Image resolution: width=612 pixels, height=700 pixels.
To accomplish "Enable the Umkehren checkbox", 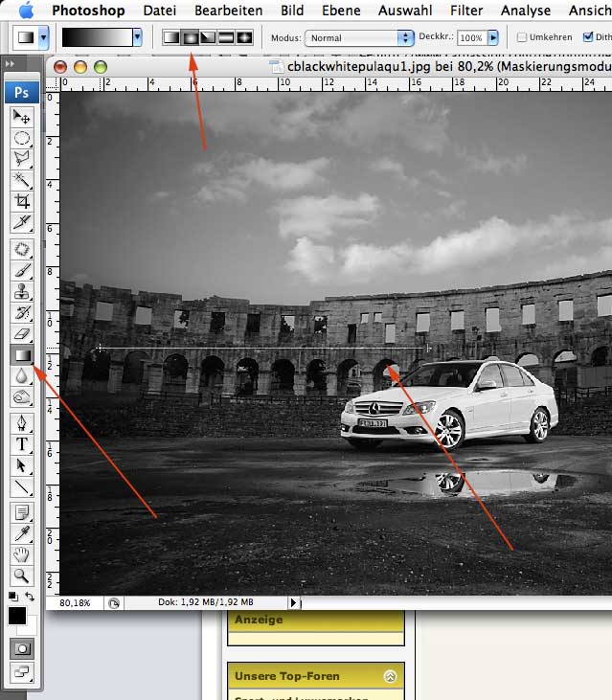I will pyautogui.click(x=522, y=38).
